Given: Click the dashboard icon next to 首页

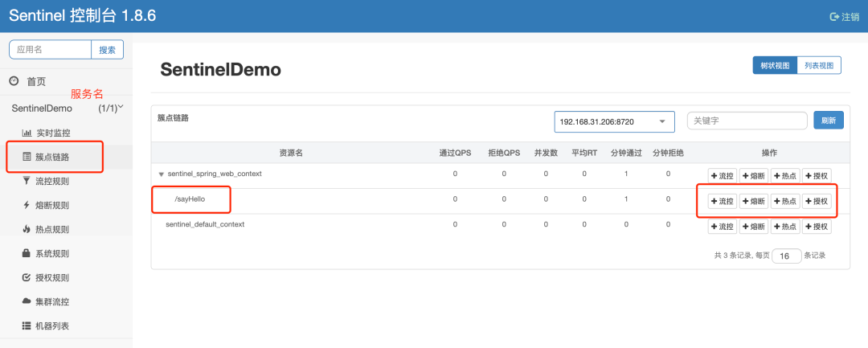Looking at the screenshot, I should tap(14, 81).
